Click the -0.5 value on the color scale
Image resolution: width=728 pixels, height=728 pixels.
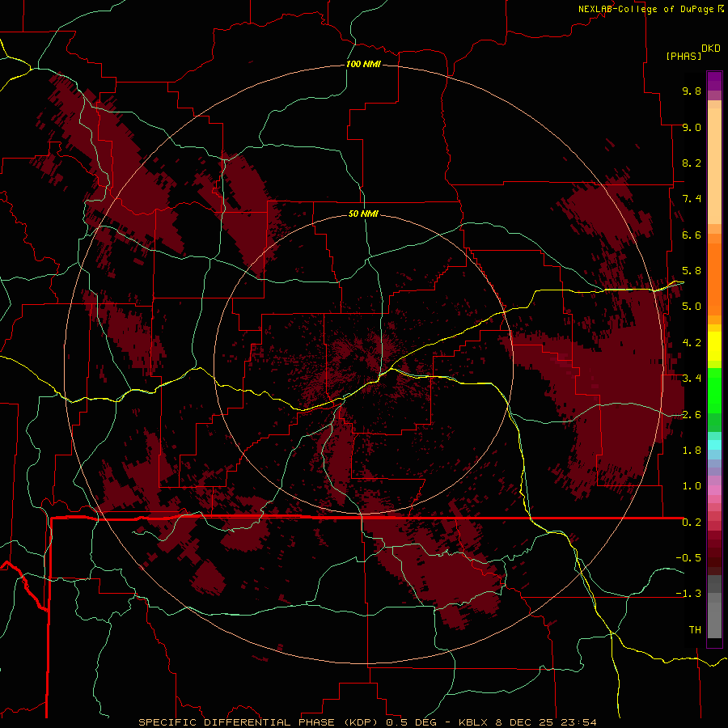pos(688,558)
